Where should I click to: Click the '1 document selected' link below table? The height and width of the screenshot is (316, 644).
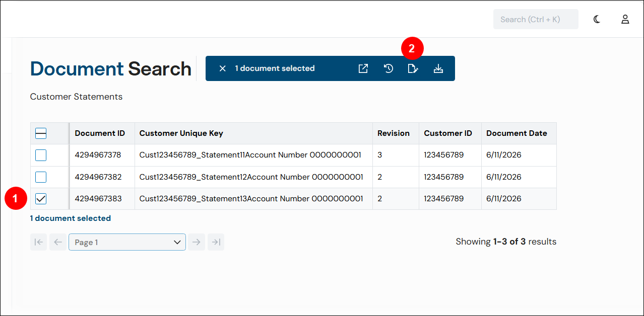[71, 218]
